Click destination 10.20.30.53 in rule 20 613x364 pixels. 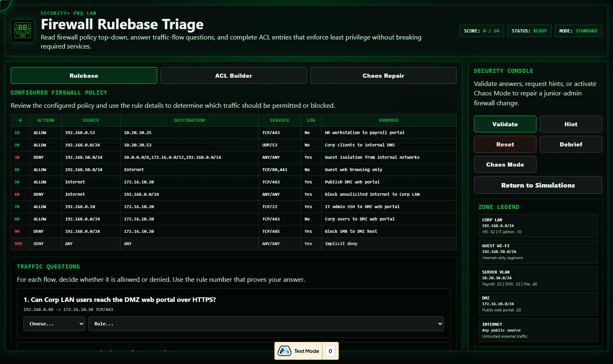coord(138,145)
